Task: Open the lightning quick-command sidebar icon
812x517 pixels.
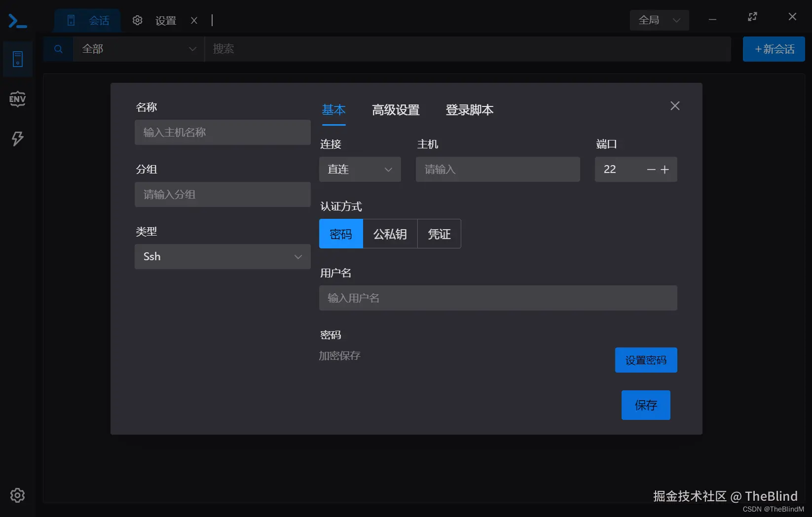Action: (x=18, y=138)
